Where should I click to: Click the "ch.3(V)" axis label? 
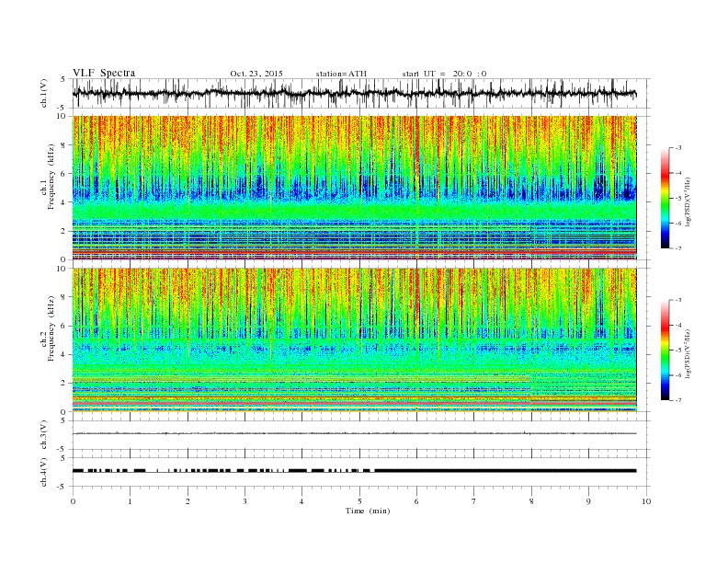(x=44, y=435)
